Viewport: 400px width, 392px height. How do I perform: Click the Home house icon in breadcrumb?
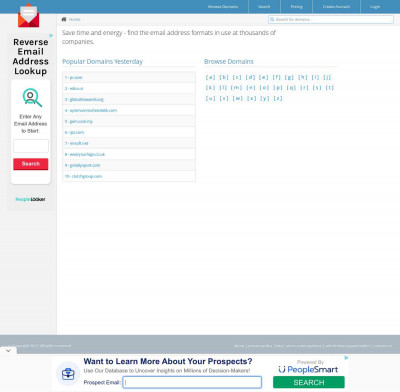[64, 19]
